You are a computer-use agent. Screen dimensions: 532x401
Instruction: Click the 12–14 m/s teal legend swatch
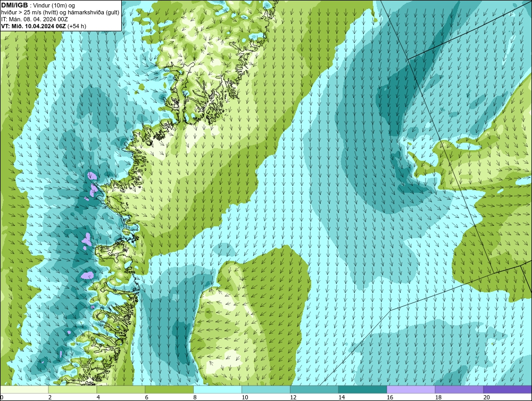tap(314, 389)
